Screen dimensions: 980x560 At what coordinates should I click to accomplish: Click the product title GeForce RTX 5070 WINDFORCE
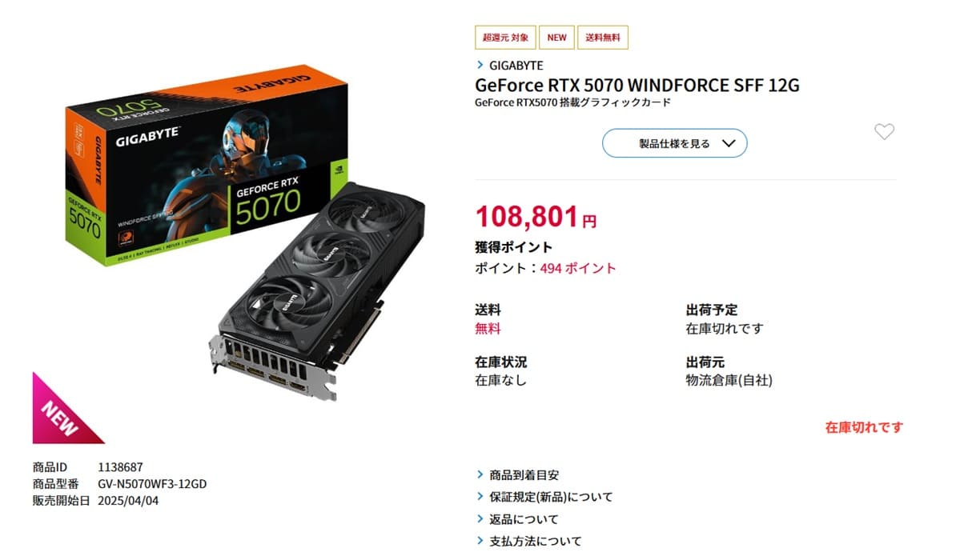point(637,85)
